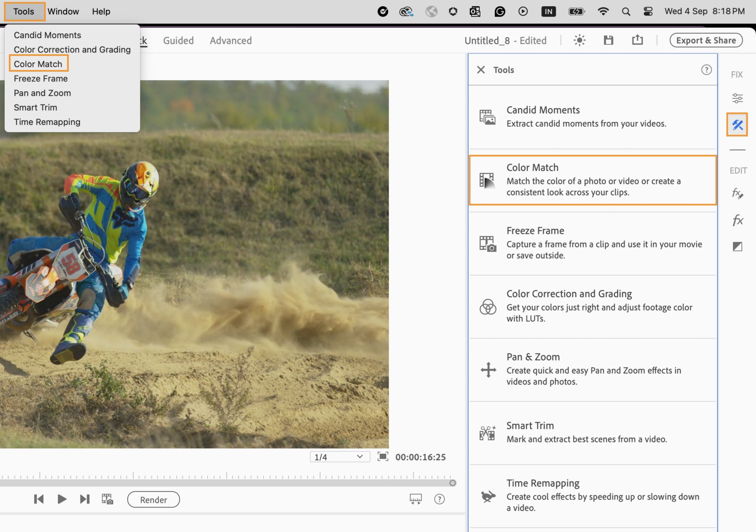Click the fit-to-timeline icon near Render

(416, 499)
